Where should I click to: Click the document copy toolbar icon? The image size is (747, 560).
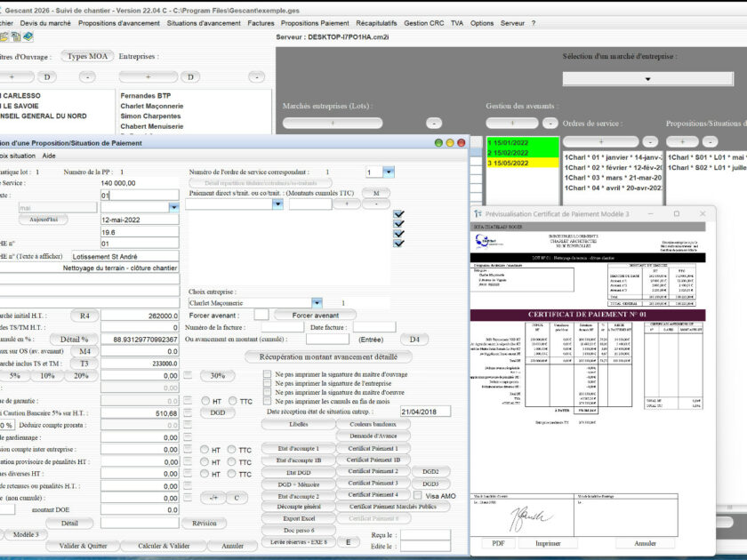pyautogui.click(x=16, y=36)
